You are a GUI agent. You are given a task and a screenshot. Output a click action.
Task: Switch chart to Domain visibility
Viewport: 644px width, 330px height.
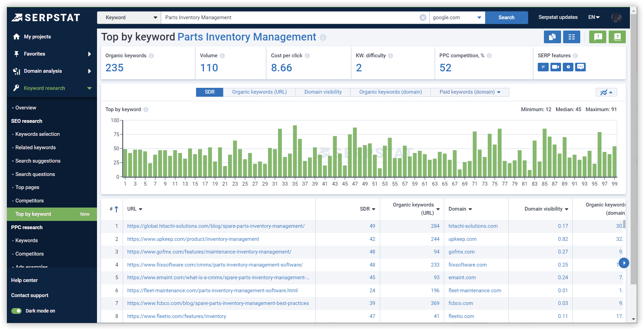(x=323, y=92)
